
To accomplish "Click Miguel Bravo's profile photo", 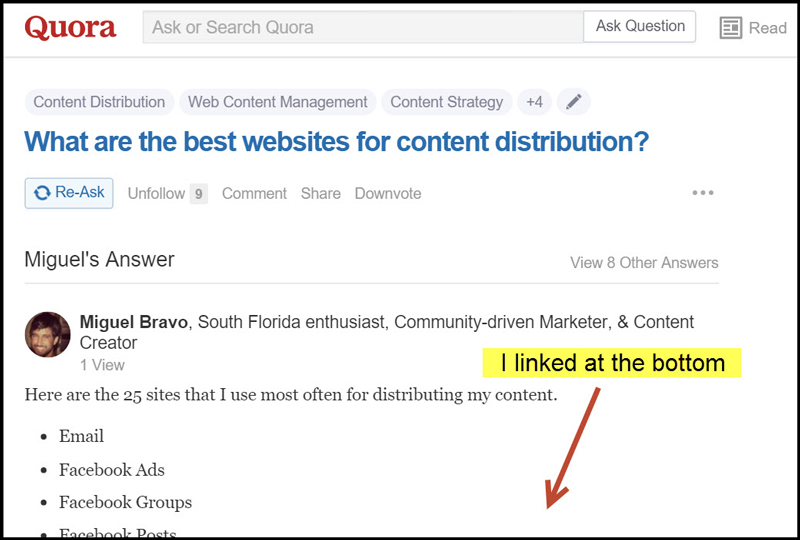I will click(47, 334).
